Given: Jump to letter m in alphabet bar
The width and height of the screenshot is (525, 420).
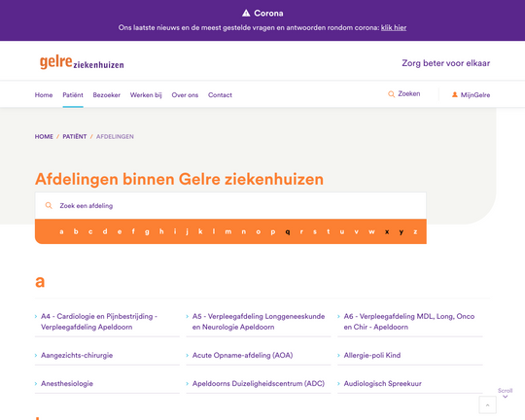Looking at the screenshot, I should tap(228, 231).
